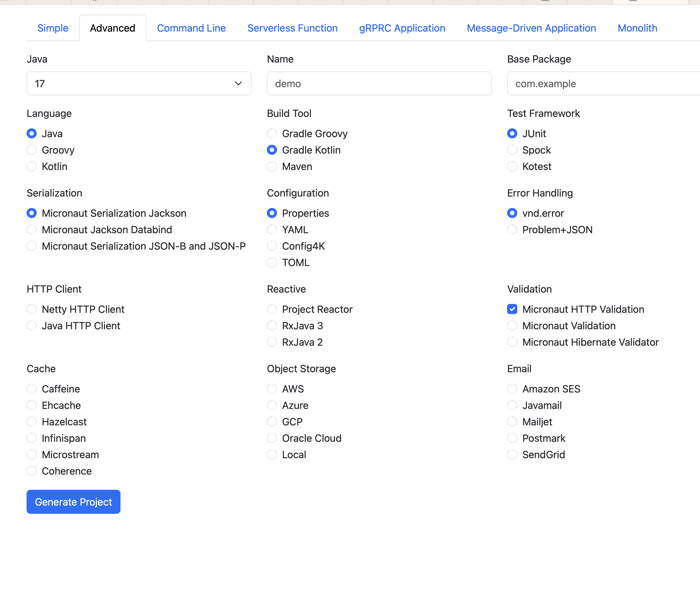The width and height of the screenshot is (700, 589).
Task: Choose Maven as the build tool
Action: 272,166
